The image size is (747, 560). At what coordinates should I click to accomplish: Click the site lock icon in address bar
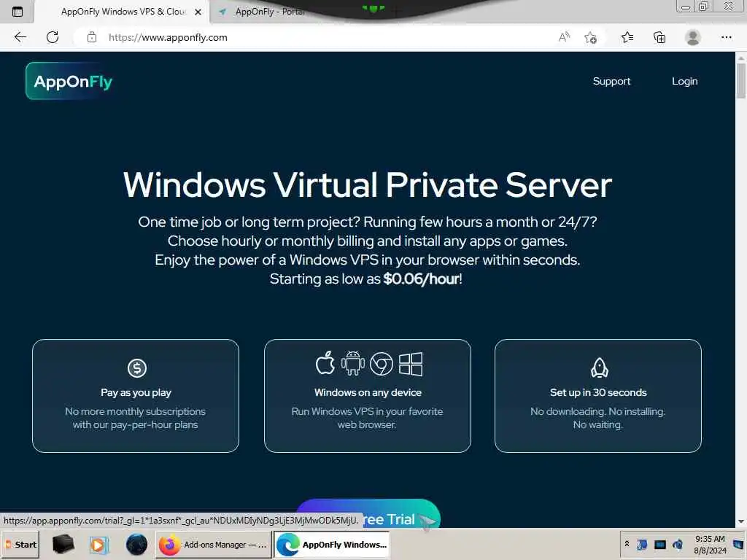(x=92, y=37)
